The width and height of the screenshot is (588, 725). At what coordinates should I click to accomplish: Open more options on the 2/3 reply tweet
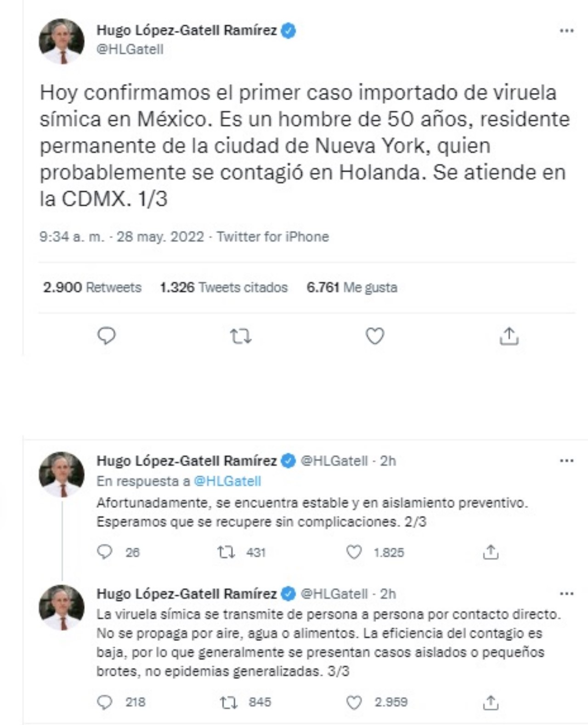pyautogui.click(x=566, y=461)
